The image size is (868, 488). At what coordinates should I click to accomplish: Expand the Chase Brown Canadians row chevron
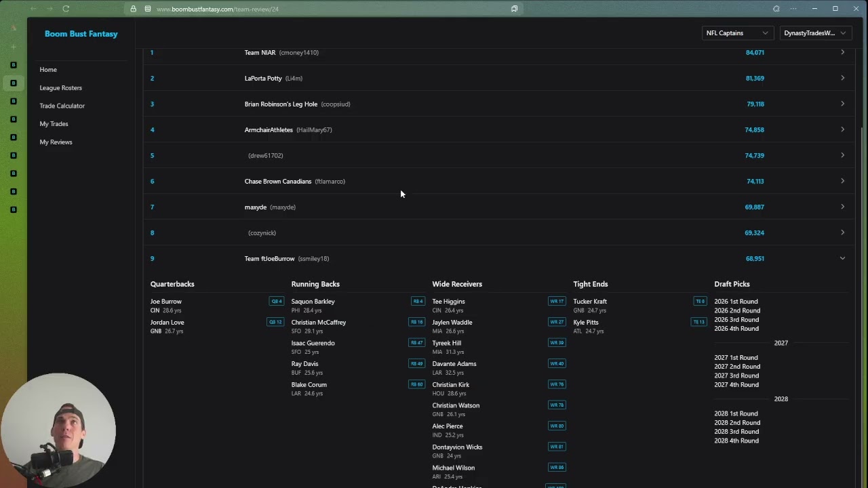842,181
